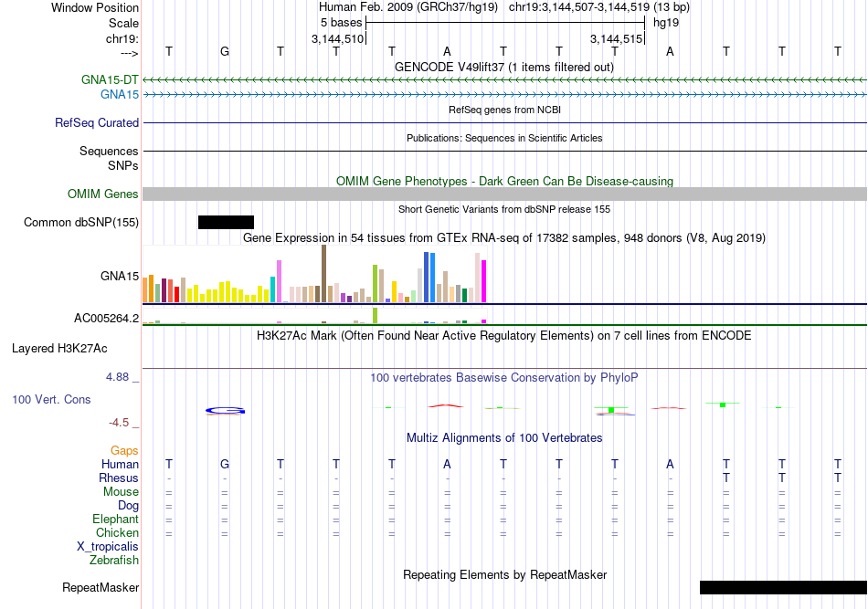Click the 100 vertebrates Basewise Conservation title
This screenshot has width=868, height=609.
pyautogui.click(x=504, y=378)
